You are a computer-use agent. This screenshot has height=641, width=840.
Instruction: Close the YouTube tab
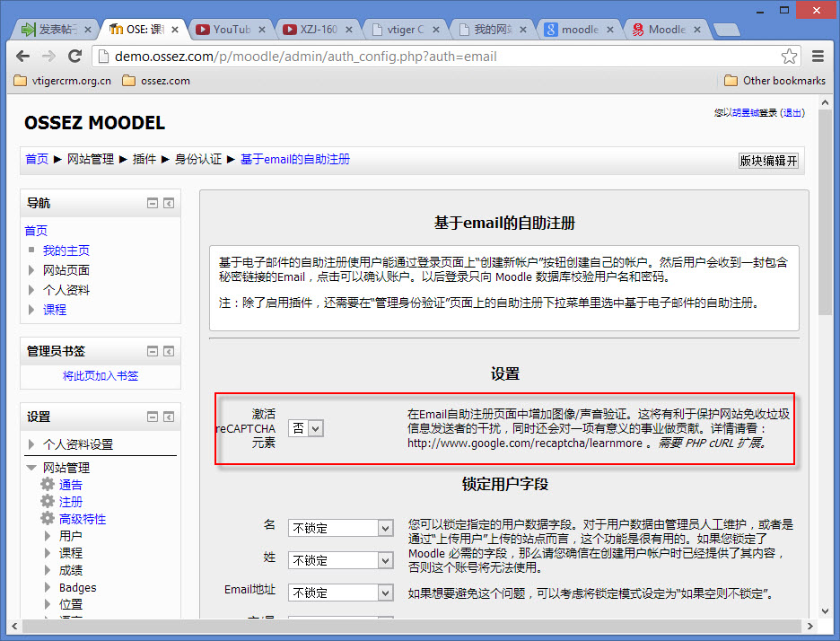click(x=262, y=30)
